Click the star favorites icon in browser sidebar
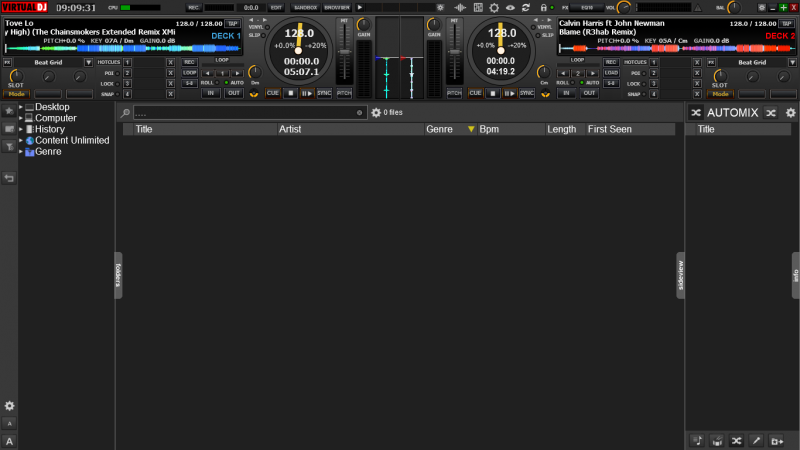The width and height of the screenshot is (800, 450). [9, 111]
